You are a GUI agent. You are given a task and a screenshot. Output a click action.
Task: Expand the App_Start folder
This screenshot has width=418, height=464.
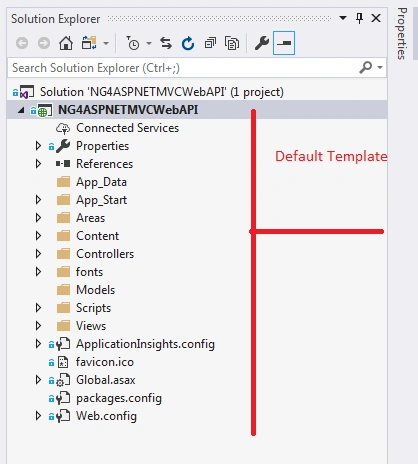click(x=38, y=200)
